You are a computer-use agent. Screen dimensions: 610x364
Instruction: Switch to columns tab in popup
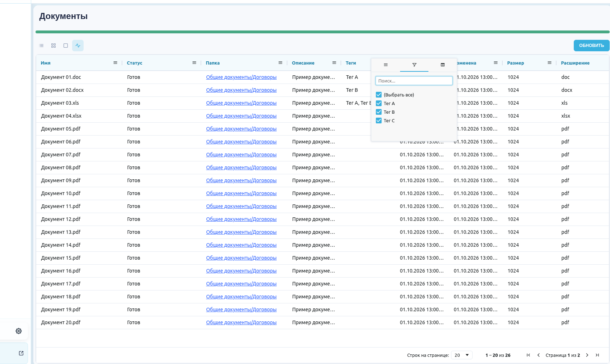point(442,65)
